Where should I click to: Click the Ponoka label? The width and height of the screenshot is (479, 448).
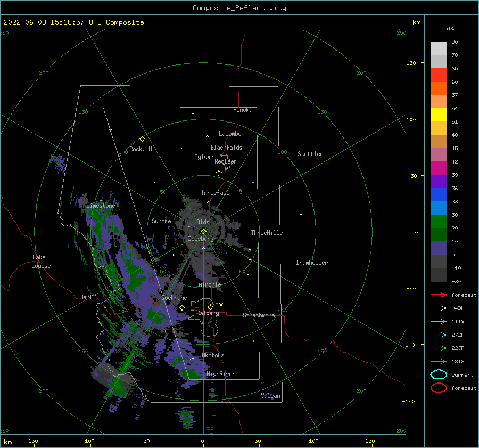243,110
